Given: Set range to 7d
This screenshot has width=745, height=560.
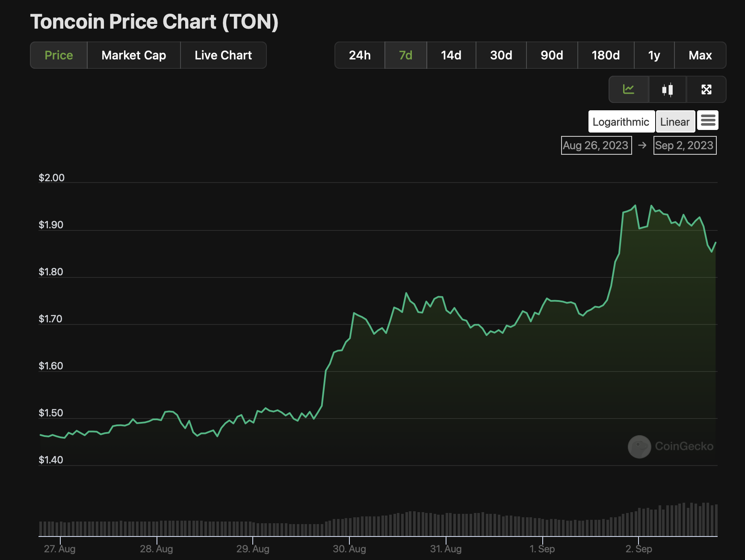Looking at the screenshot, I should pyautogui.click(x=405, y=55).
